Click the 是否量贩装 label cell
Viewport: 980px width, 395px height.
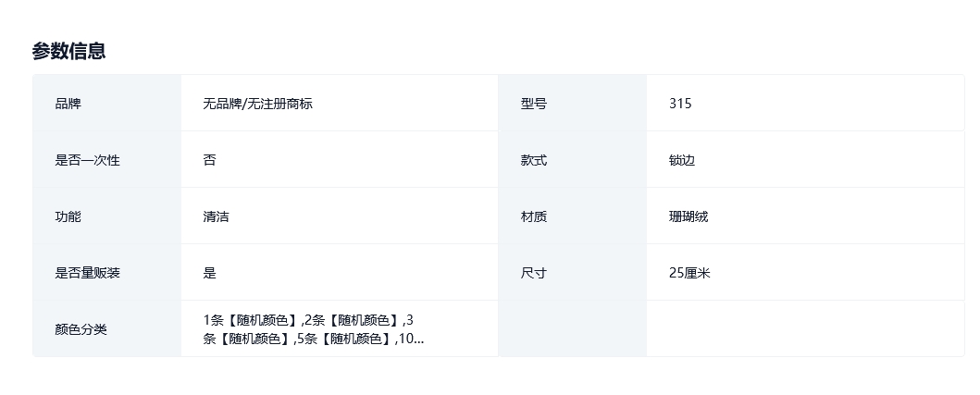tap(88, 273)
